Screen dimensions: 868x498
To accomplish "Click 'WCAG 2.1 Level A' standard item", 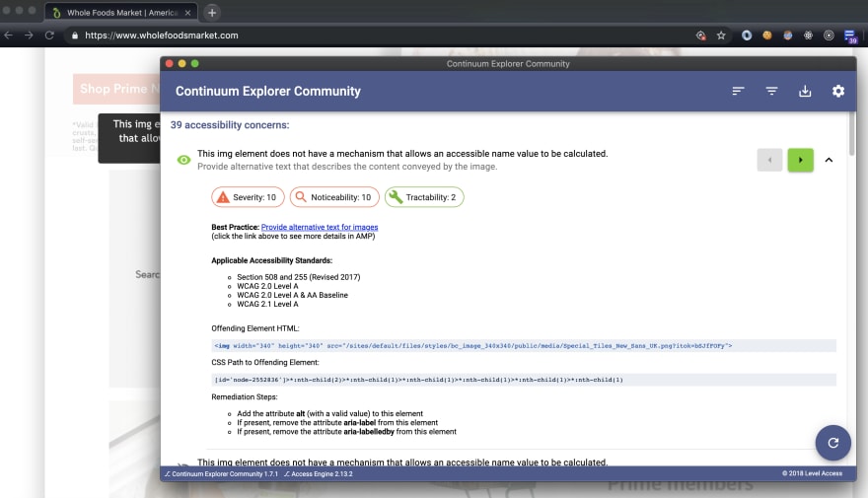I will click(x=267, y=304).
